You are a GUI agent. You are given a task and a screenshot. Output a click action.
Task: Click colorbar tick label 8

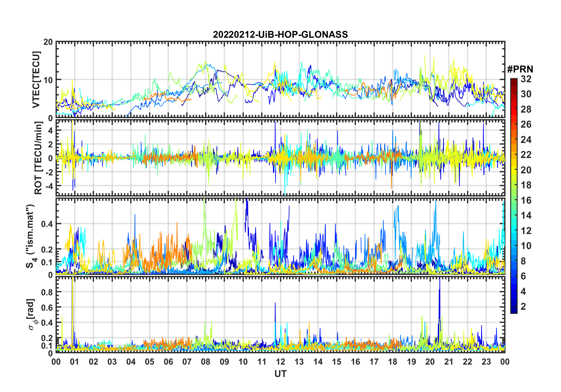pyautogui.click(x=523, y=261)
